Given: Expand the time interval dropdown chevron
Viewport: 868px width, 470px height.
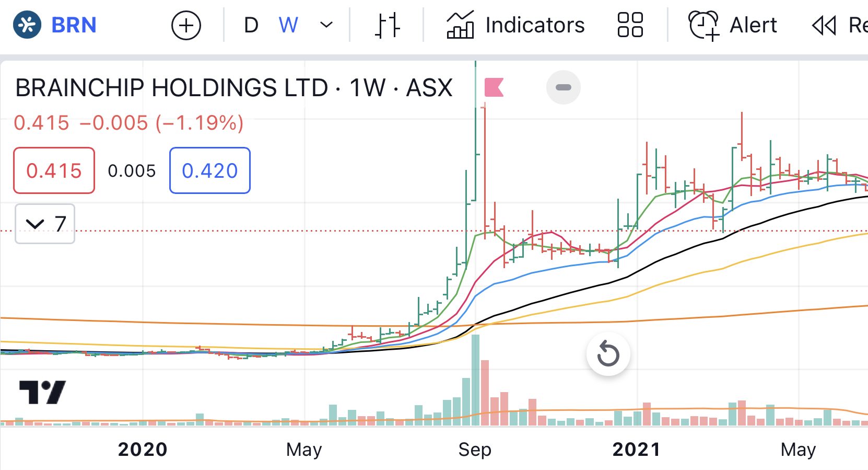Looking at the screenshot, I should (326, 25).
